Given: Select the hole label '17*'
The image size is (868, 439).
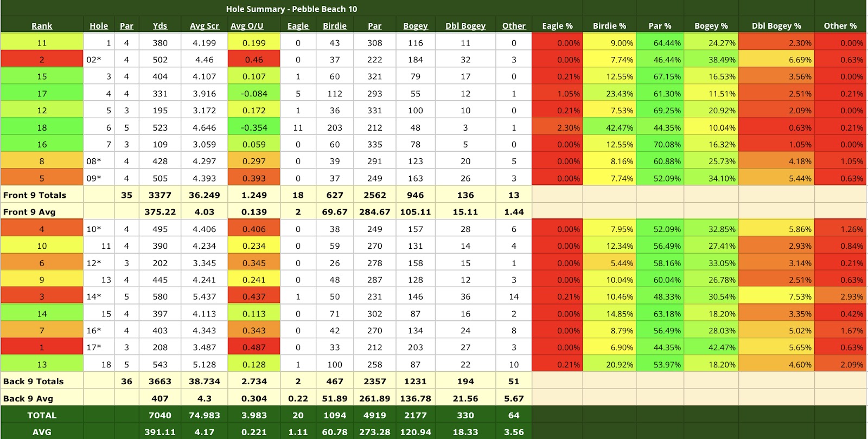Looking at the screenshot, I should (94, 347).
